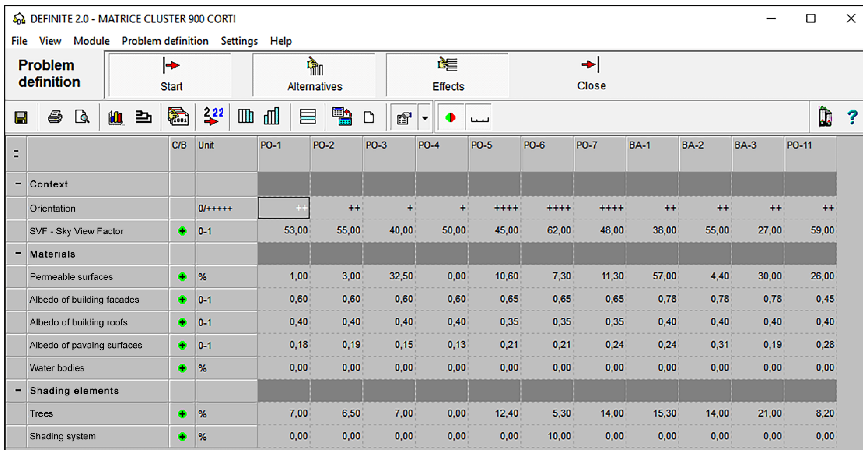This screenshot has width=868, height=456.
Task: Open dropdown arrow beside the properties icon
Action: click(425, 118)
